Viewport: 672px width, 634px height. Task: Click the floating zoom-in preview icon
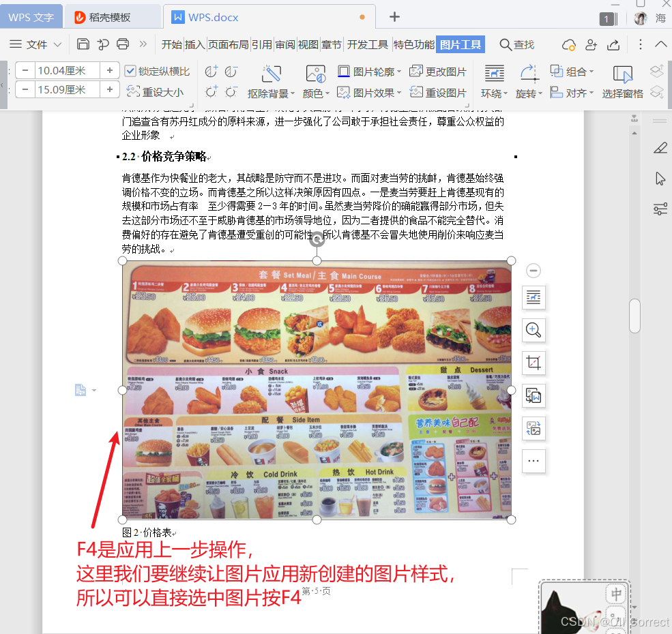click(533, 330)
